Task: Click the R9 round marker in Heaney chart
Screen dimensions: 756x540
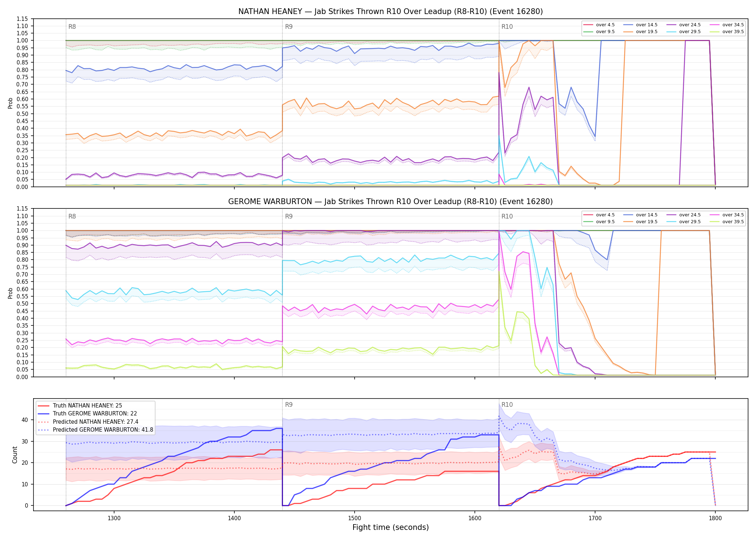Action: click(289, 27)
